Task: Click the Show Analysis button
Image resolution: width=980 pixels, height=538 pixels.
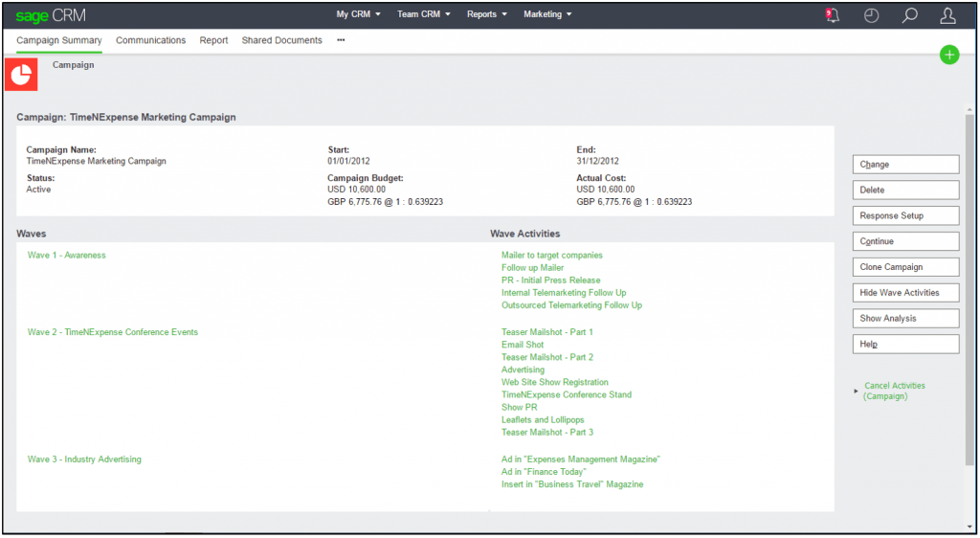Action: pos(905,318)
